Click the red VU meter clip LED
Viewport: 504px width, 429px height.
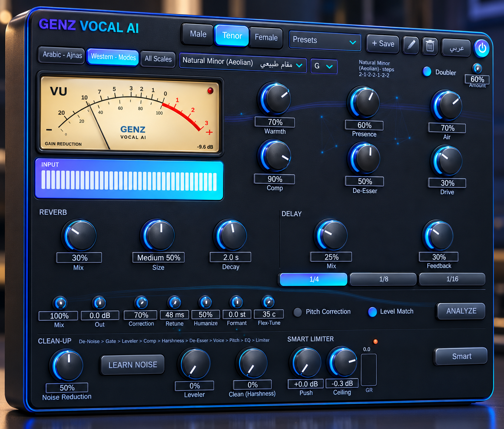(x=210, y=90)
